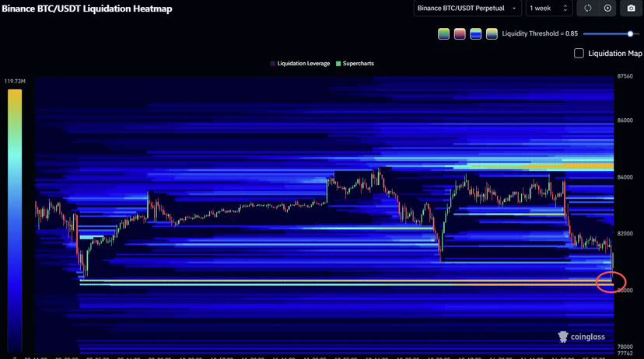
Task: Click the Liquidity Threshold slider handle
Action: point(630,33)
